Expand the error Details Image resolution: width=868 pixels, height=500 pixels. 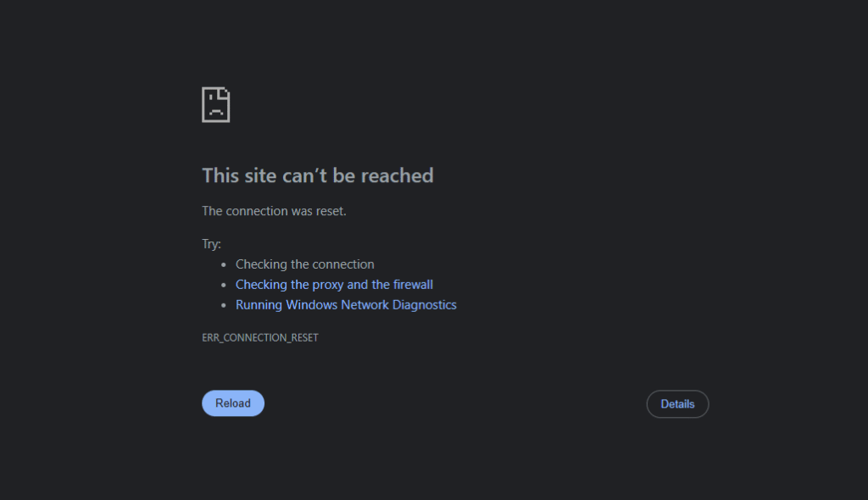coord(677,404)
